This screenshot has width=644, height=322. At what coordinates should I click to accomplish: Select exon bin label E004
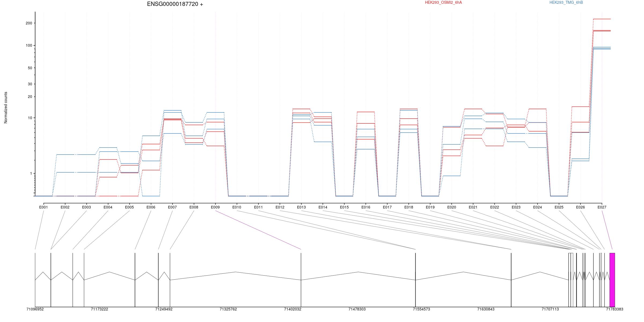pos(108,207)
